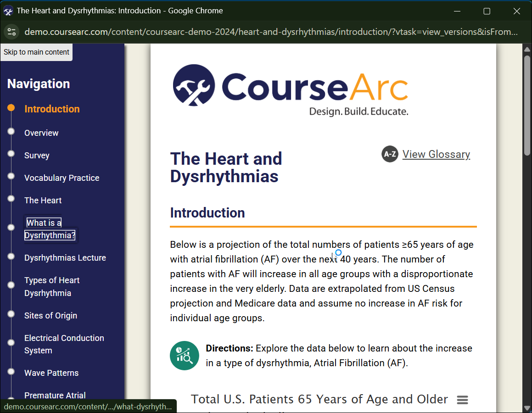Select the Survey nav bullet marker
Image resolution: width=532 pixels, height=413 pixels.
point(11,154)
